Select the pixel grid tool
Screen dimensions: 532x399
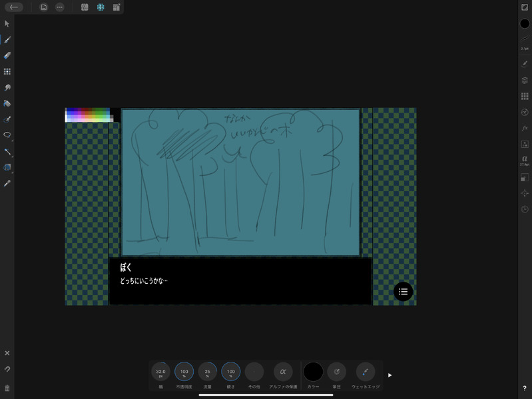tap(7, 71)
